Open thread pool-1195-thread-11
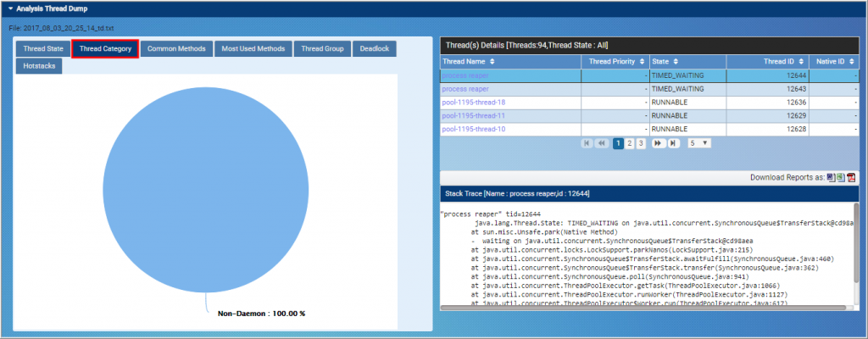This screenshot has height=339, width=868. (x=473, y=116)
